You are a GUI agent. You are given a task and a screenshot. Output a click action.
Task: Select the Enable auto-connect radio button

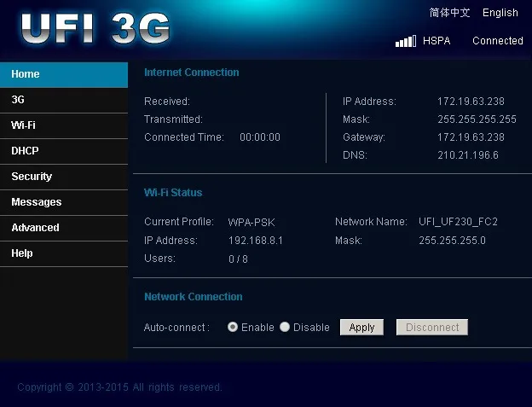[x=233, y=327]
